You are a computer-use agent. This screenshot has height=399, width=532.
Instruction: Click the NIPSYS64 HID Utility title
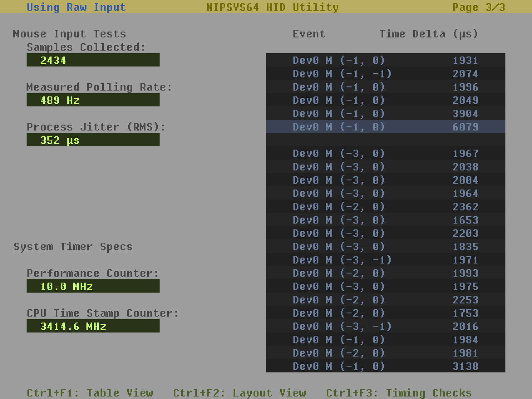click(272, 7)
